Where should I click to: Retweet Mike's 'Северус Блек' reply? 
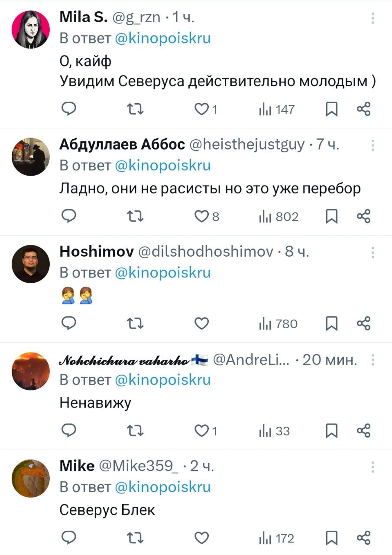(135, 538)
